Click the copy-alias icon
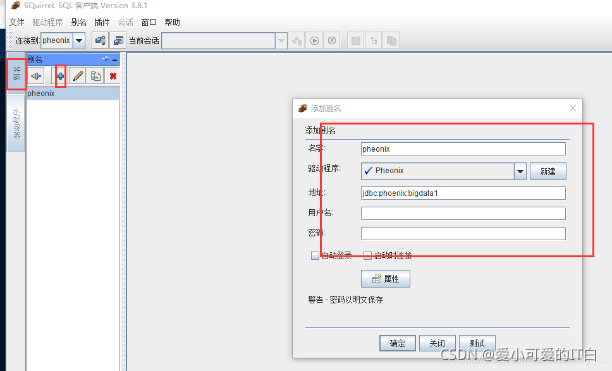The width and height of the screenshot is (612, 371). pyautogui.click(x=96, y=76)
